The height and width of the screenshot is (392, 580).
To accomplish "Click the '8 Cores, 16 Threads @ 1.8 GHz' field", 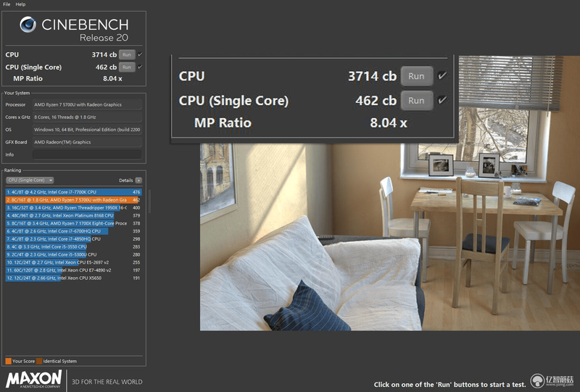I will [x=87, y=117].
